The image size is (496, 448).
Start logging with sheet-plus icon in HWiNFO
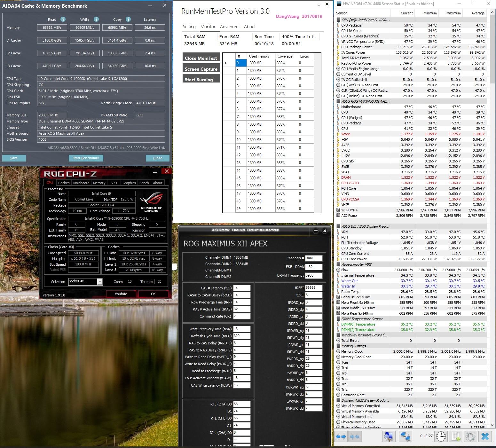coord(456,436)
